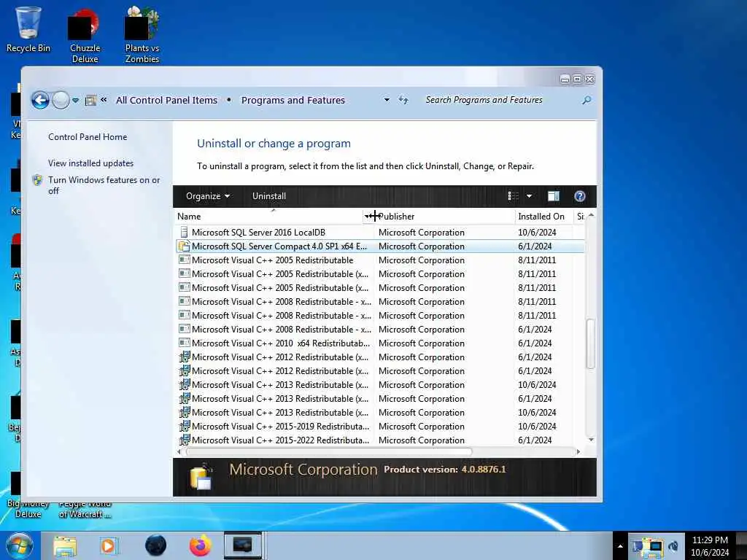747x560 pixels.
Task: Show hidden tray icons arrow
Action: 620,546
